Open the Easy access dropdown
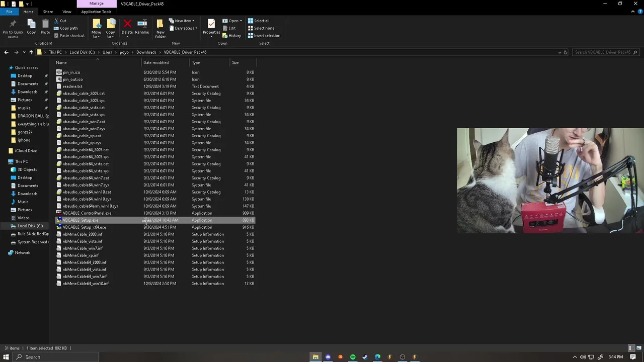This screenshot has width=644, height=362. 183,28
